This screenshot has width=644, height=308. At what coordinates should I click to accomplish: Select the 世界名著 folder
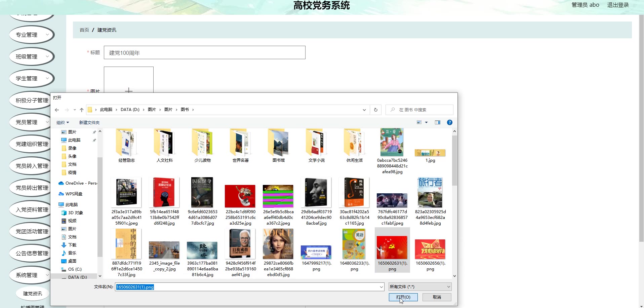point(241,146)
